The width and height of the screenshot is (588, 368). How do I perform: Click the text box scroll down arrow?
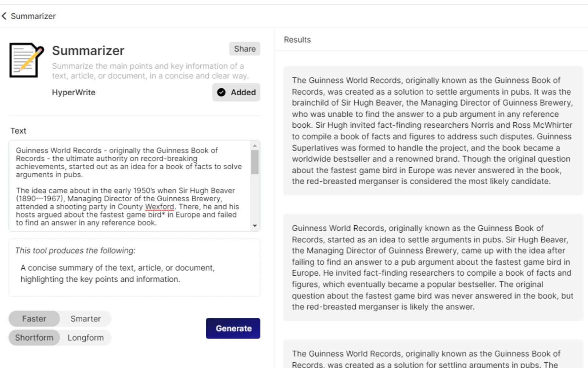coord(255,226)
